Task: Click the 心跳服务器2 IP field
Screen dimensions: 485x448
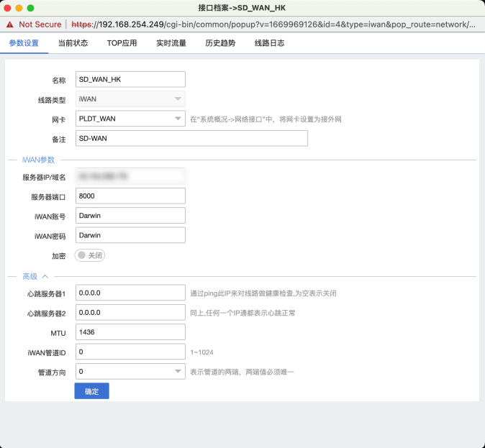Action: 130,312
